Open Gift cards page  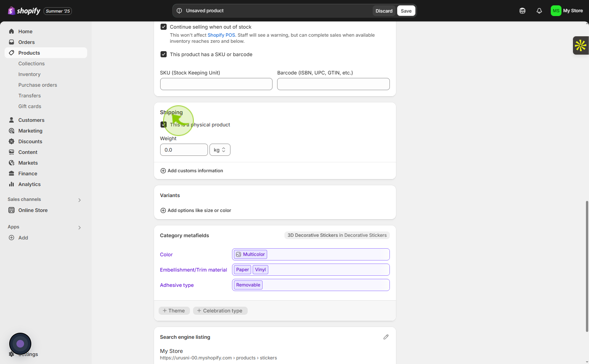click(30, 106)
